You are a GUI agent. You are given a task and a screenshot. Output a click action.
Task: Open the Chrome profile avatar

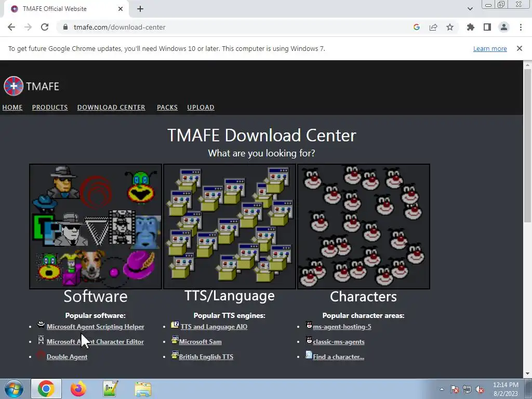pos(504,27)
